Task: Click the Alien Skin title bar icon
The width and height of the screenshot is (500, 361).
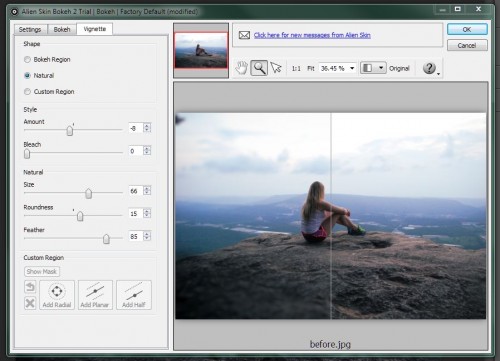Action: coord(14,12)
